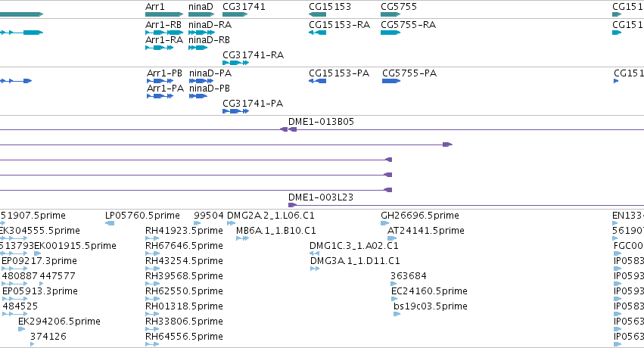Click the ninaD-PB protein glyph
The width and height of the screenshot is (644, 348).
[x=198, y=96]
